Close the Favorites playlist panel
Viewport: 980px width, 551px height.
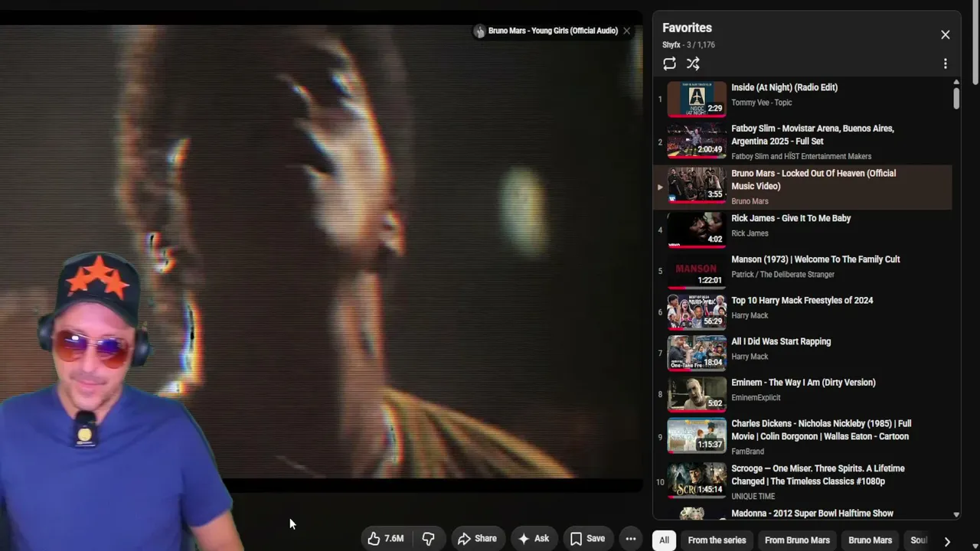click(x=945, y=34)
